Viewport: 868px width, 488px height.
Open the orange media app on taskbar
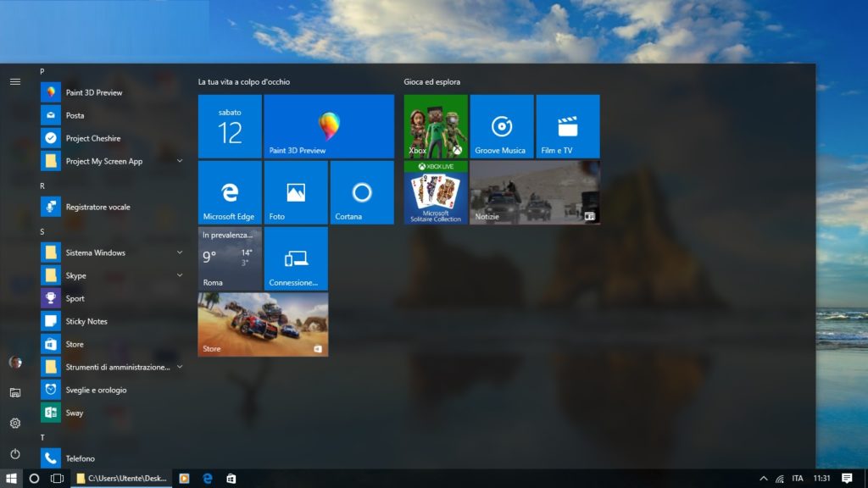[x=184, y=479]
